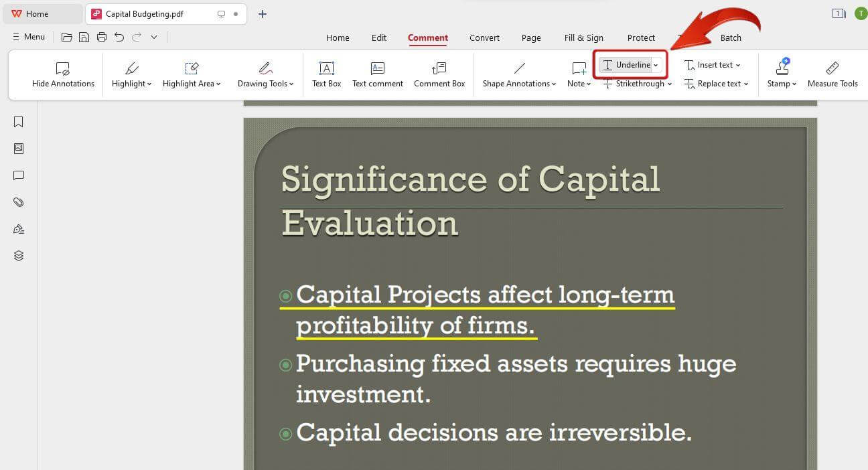Select the Capital Budgeting.pdf document tab
The width and height of the screenshot is (868, 470).
[165, 14]
